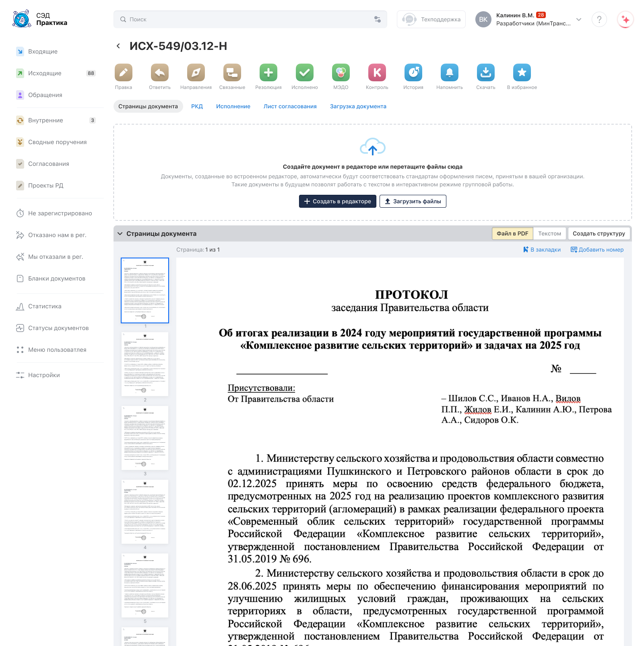Click the Напомнить bell icon
Viewport: 644px width, 646px height.
(x=450, y=72)
